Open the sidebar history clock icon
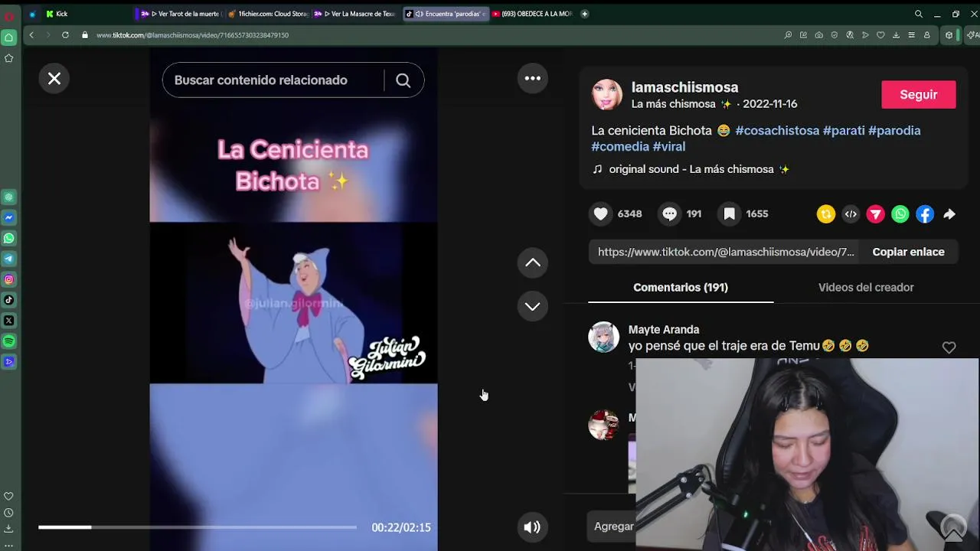This screenshot has height=551, width=980. click(8, 513)
